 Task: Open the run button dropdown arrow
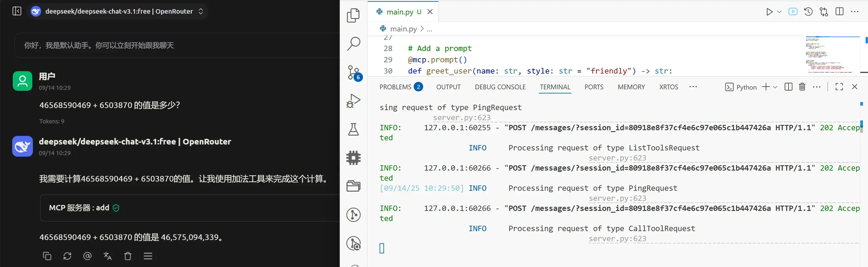[779, 12]
